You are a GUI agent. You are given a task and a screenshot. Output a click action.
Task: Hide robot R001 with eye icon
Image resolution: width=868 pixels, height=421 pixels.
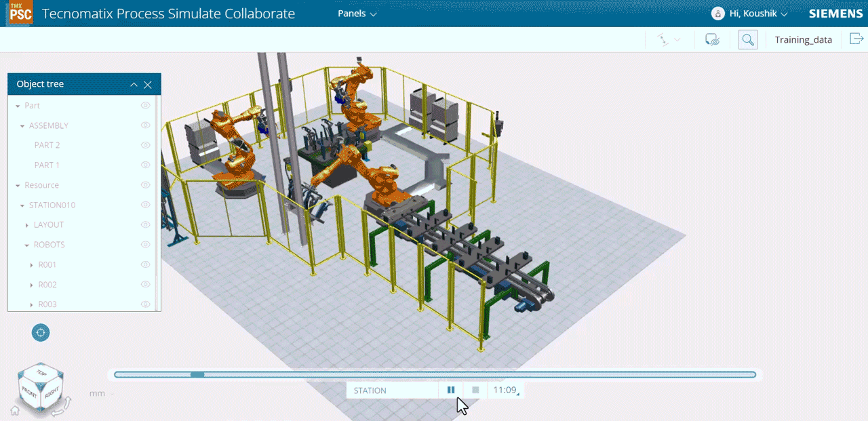pyautogui.click(x=145, y=264)
